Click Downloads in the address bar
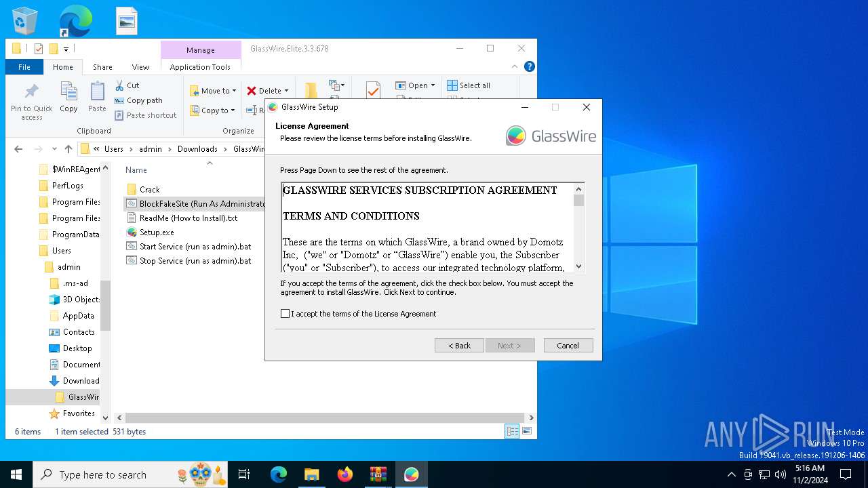868x488 pixels. [197, 149]
